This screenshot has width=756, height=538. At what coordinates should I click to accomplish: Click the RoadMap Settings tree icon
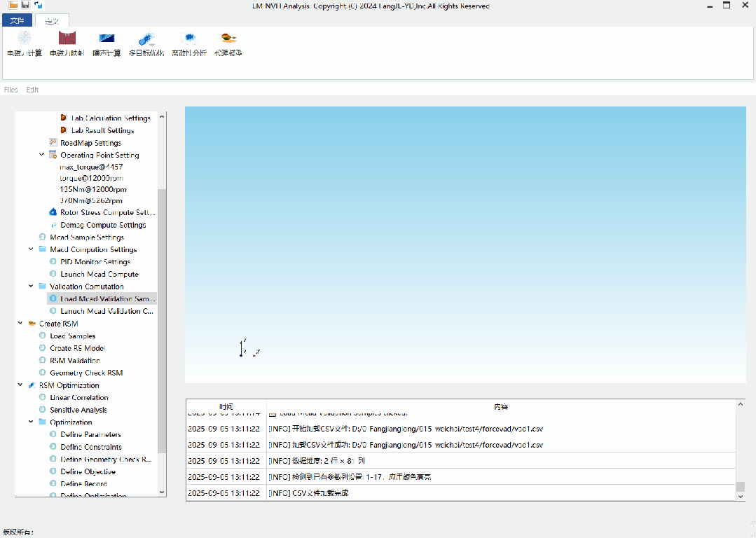(x=53, y=143)
